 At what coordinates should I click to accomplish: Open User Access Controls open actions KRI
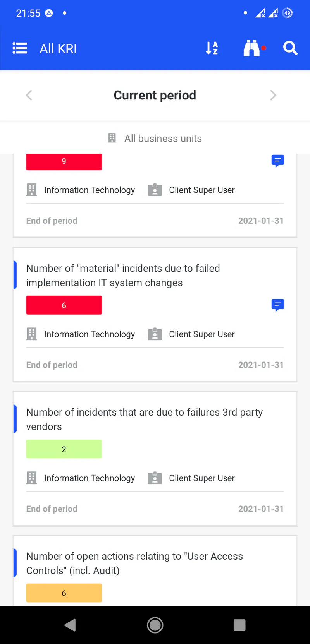pyautogui.click(x=134, y=563)
